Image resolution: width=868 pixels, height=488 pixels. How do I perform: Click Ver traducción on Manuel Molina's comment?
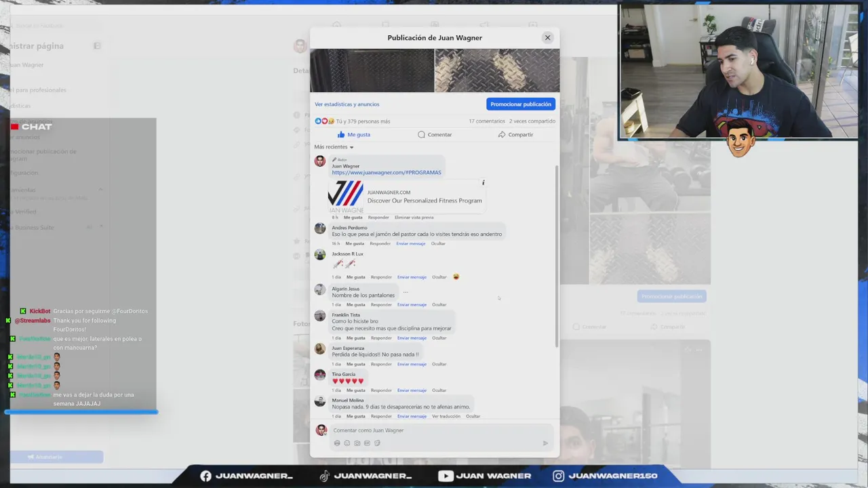pos(446,416)
